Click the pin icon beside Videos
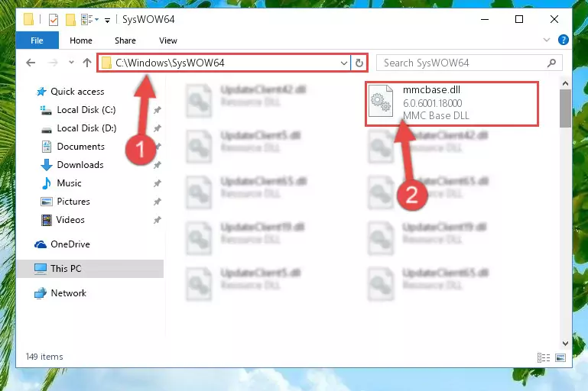Screen dimensions: 588x391 (x=157, y=220)
